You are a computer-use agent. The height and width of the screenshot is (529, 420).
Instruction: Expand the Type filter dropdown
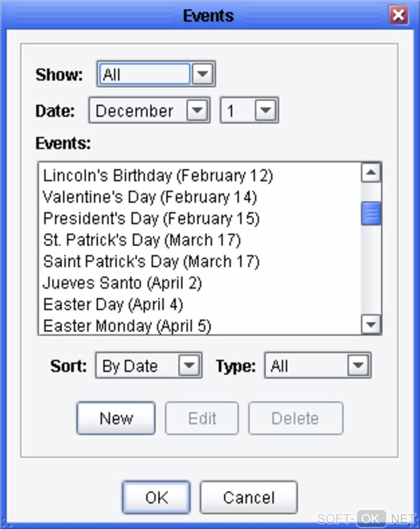(x=357, y=365)
